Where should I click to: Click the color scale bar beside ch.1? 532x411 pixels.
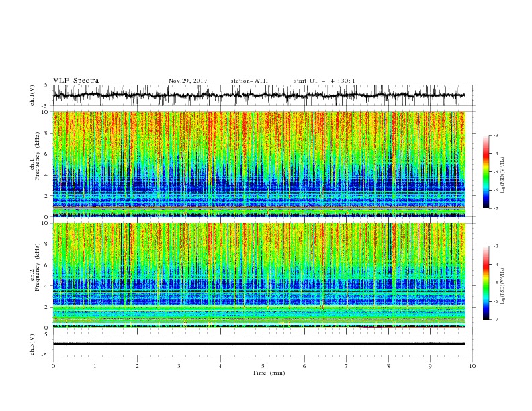486,172
